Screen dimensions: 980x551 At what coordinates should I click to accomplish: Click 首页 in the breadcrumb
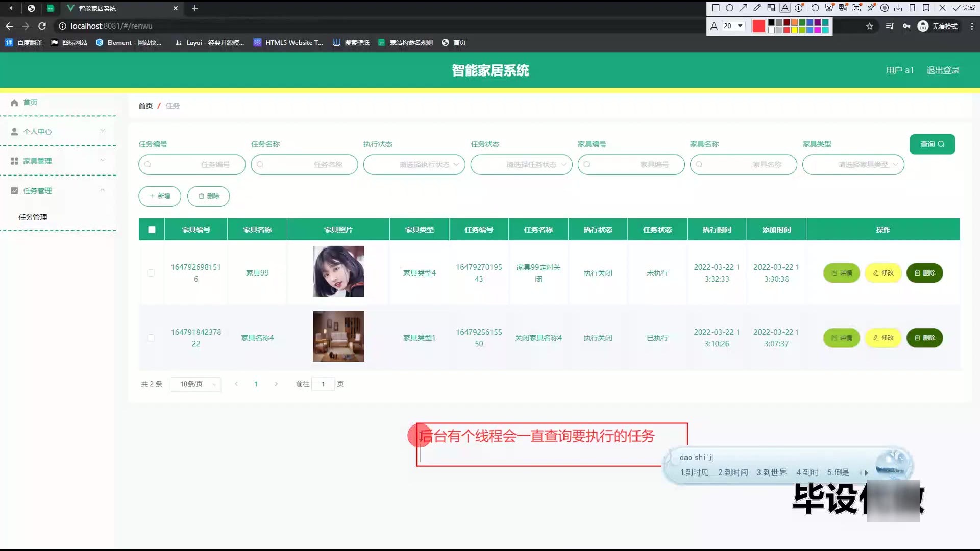coord(145,106)
